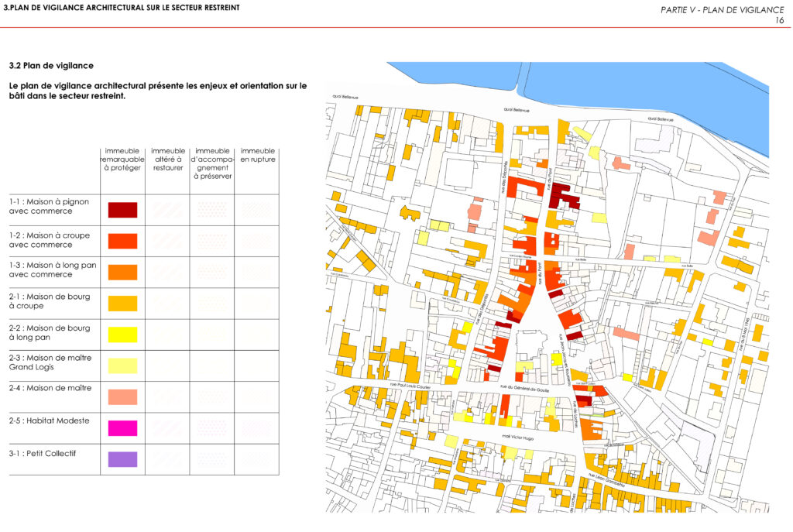Click the '2-5 : Habitat Modeste' legend row label
Viewport: 793px width, 532px height.
click(x=50, y=420)
